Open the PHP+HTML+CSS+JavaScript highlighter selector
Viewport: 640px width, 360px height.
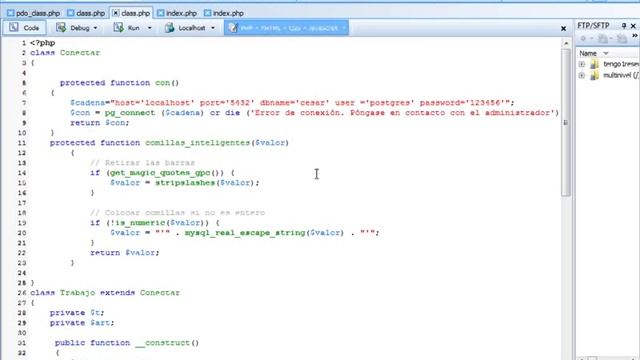pyautogui.click(x=286, y=28)
